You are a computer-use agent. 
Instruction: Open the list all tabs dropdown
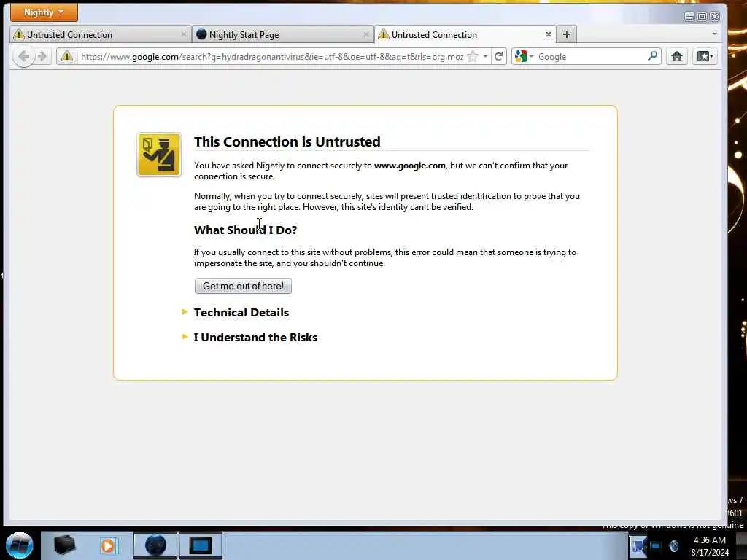click(714, 34)
